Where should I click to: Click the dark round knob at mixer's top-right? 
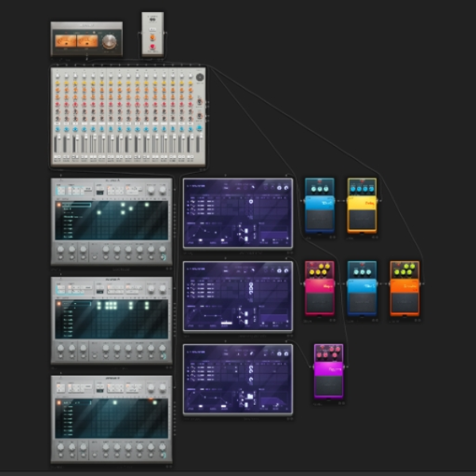(200, 77)
